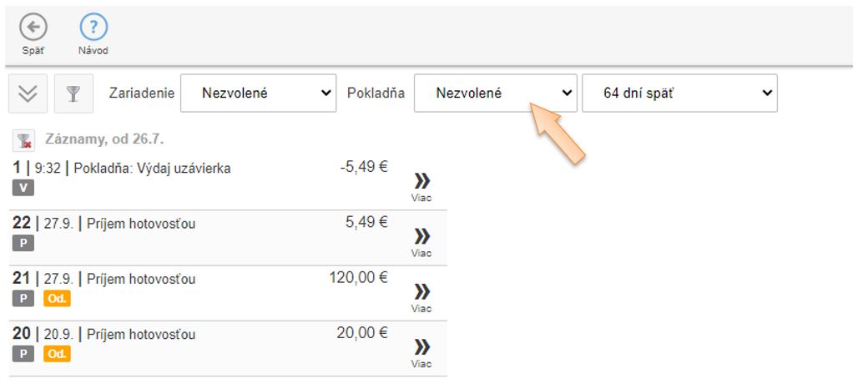Open the '64 dní späť' period dropdown
The height and width of the screenshot is (384, 868).
(679, 93)
